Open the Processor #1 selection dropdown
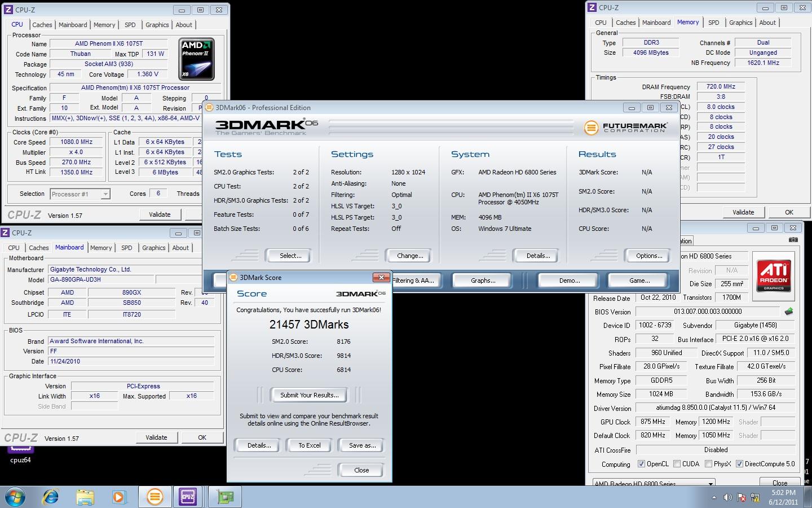Image resolution: width=812 pixels, height=508 pixels. (x=105, y=194)
